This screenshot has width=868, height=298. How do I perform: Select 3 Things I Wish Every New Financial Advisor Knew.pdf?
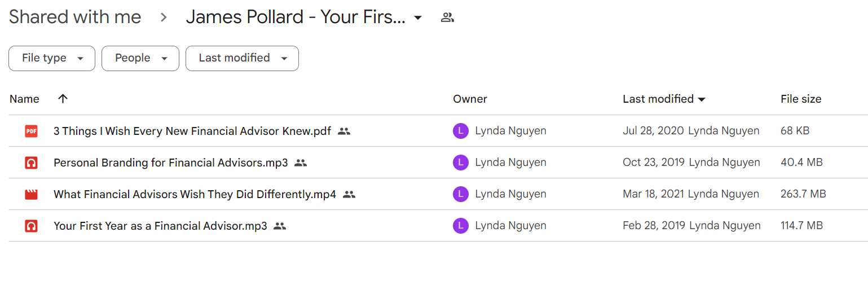(192, 131)
